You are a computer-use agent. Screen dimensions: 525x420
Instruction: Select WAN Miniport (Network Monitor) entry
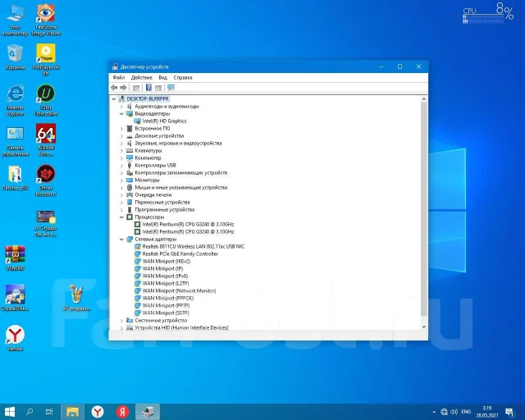click(x=179, y=290)
